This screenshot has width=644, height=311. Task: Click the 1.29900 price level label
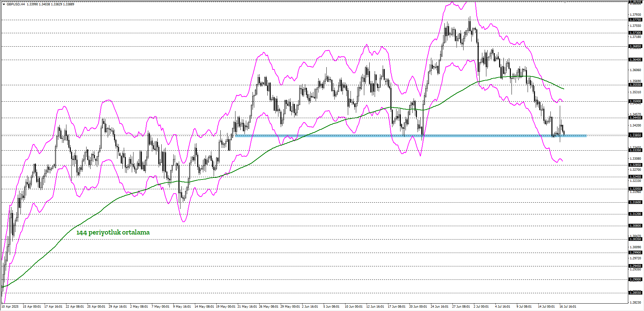pyautogui.click(x=635, y=253)
